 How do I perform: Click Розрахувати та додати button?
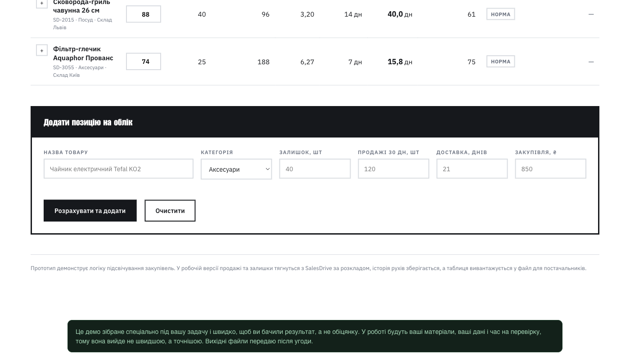pyautogui.click(x=90, y=211)
